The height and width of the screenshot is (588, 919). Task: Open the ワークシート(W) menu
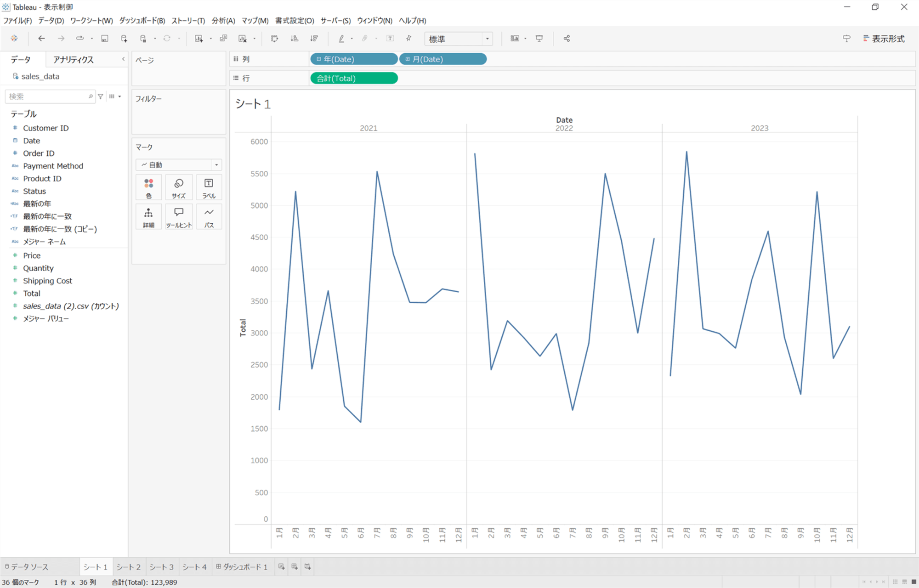pos(91,21)
